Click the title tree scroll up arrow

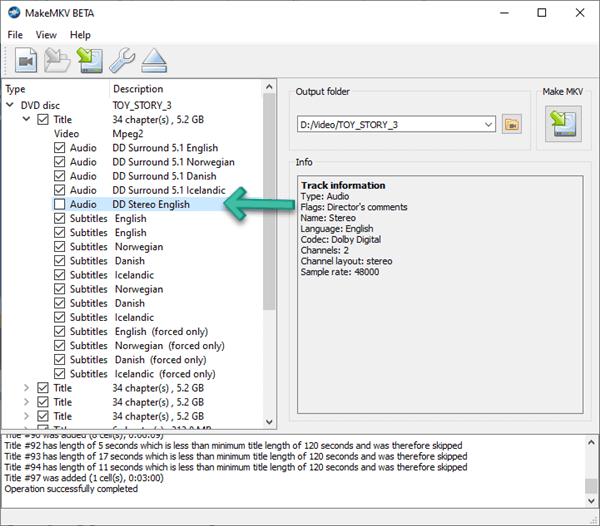[x=269, y=87]
